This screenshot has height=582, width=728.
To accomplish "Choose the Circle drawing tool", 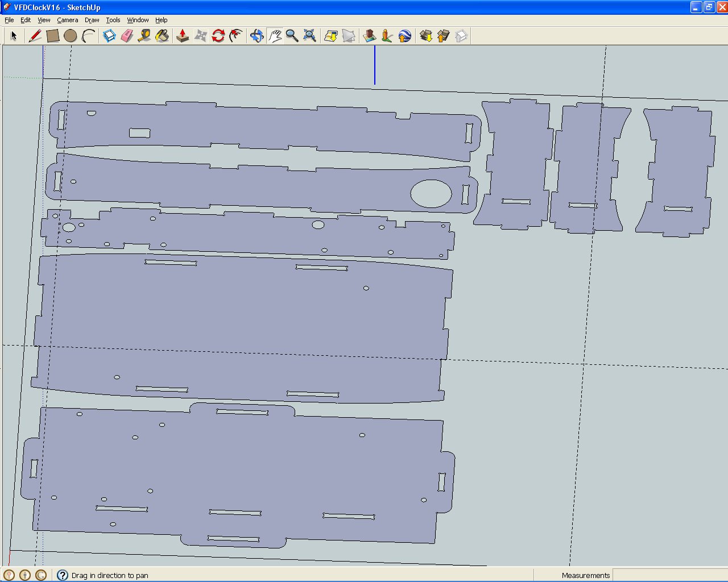I will 71,36.
